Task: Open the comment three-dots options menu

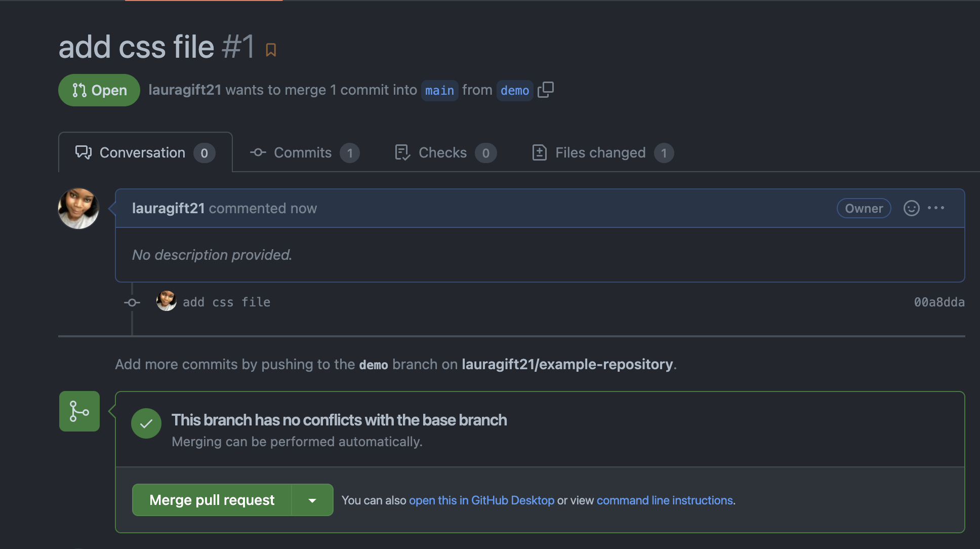Action: (x=936, y=208)
